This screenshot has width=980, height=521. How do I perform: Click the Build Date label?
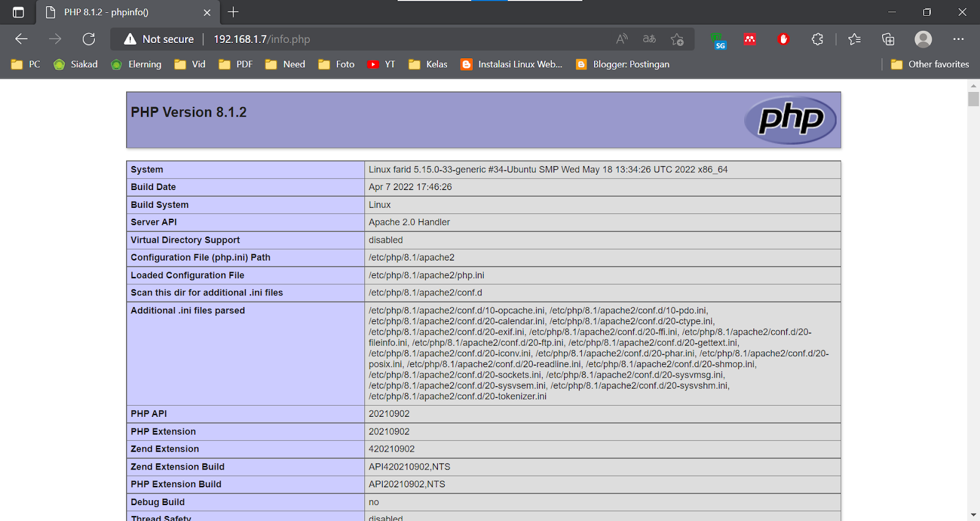(x=153, y=187)
